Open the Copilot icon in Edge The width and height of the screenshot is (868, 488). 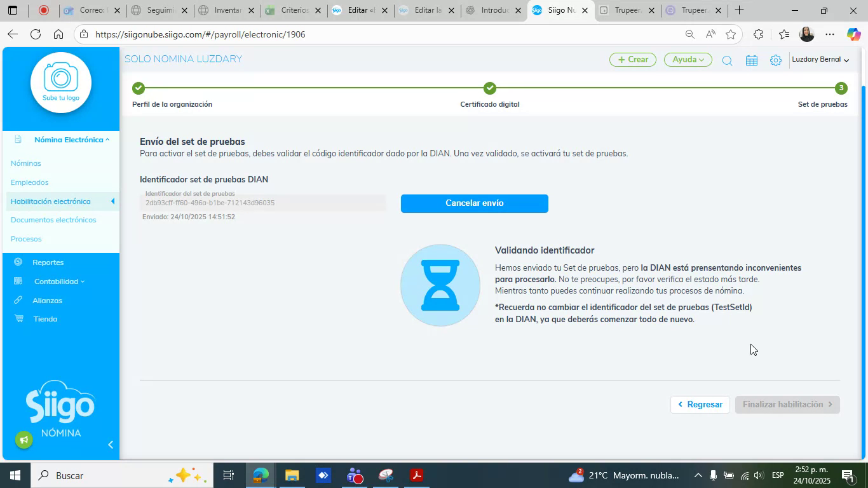(853, 34)
